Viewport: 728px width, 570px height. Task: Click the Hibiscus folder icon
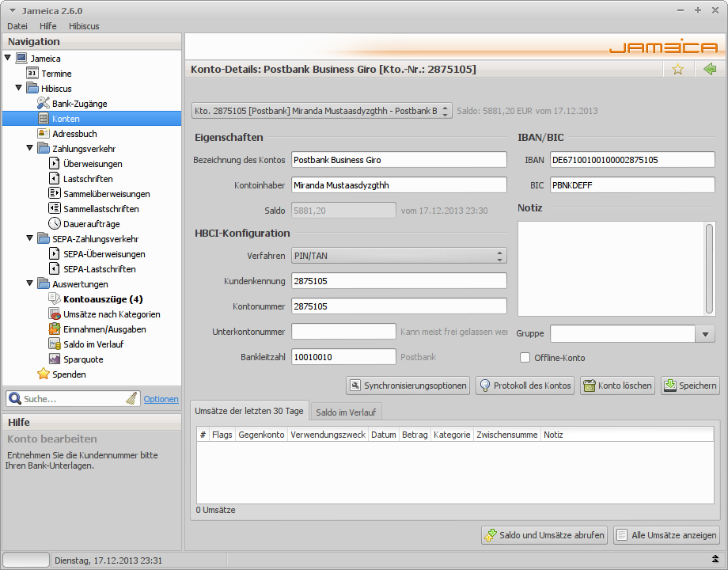point(32,88)
